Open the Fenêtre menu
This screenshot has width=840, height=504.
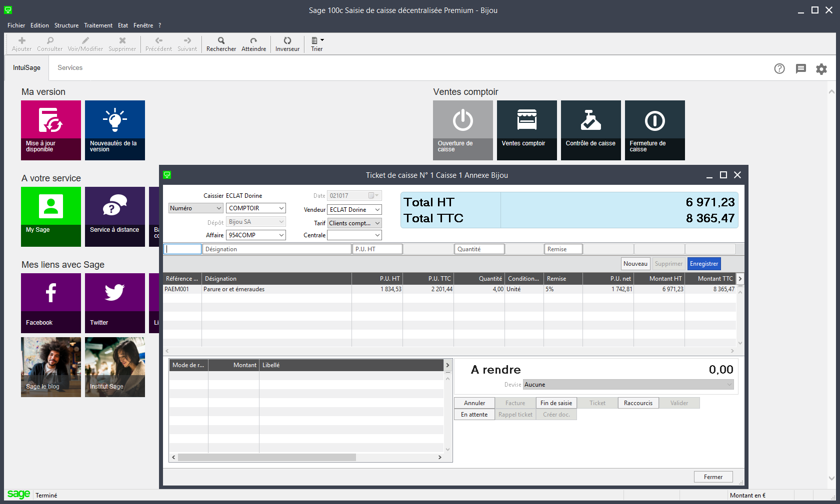(143, 25)
